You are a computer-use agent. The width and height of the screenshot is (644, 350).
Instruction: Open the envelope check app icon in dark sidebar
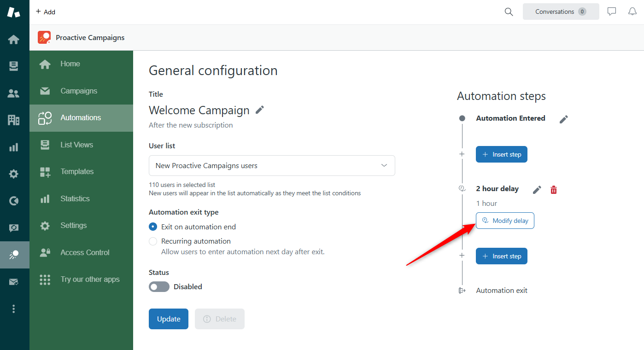tap(14, 282)
